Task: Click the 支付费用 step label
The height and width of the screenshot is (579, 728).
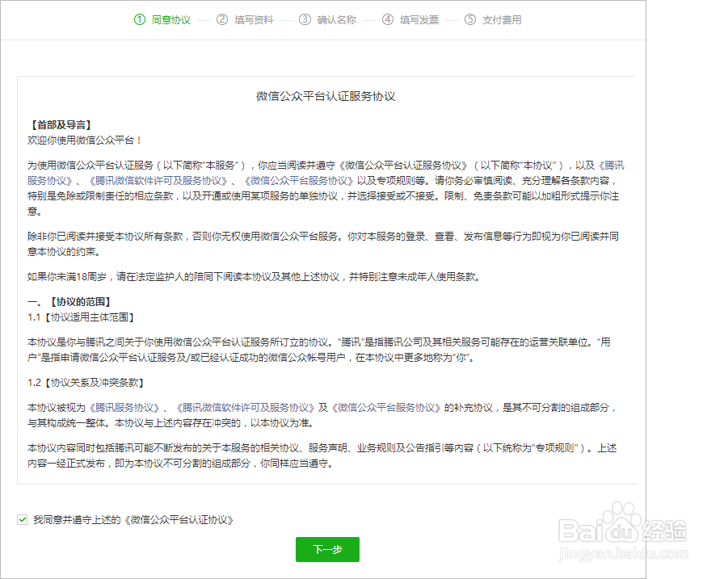Action: [502, 20]
